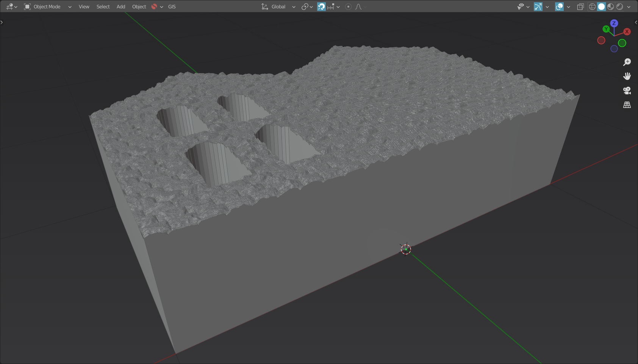Expand the arrow beside red sphere icon
638x364 pixels.
(x=161, y=7)
